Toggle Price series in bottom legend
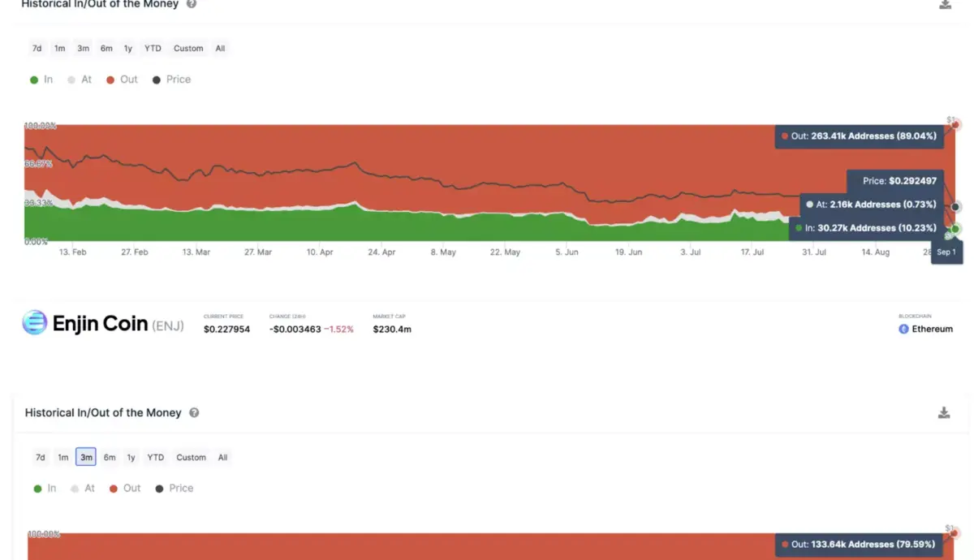Image resolution: width=974 pixels, height=560 pixels. pyautogui.click(x=175, y=489)
